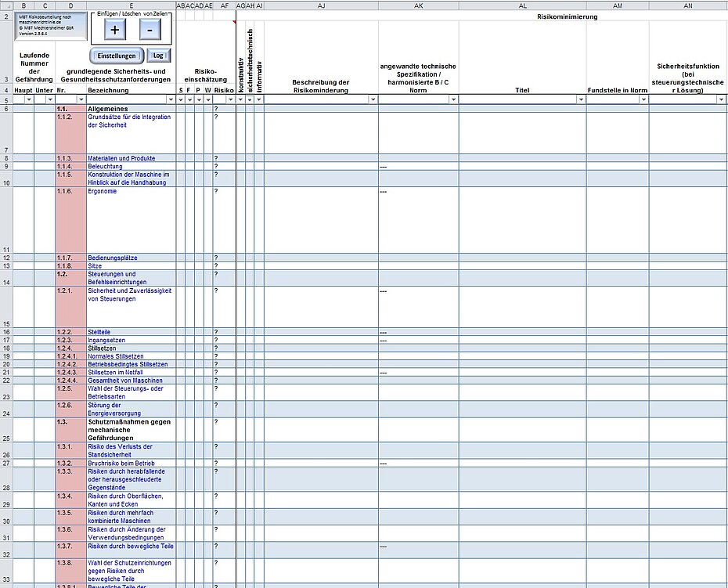Screen dimensions: 728x588
Task: Click the Ergonomie link in row 1.1.6
Action: point(102,191)
